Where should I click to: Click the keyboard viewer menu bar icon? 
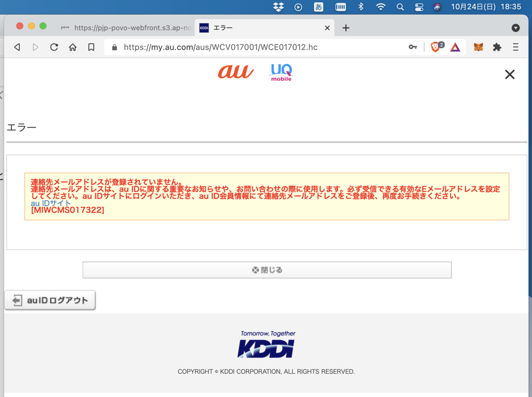(340, 7)
